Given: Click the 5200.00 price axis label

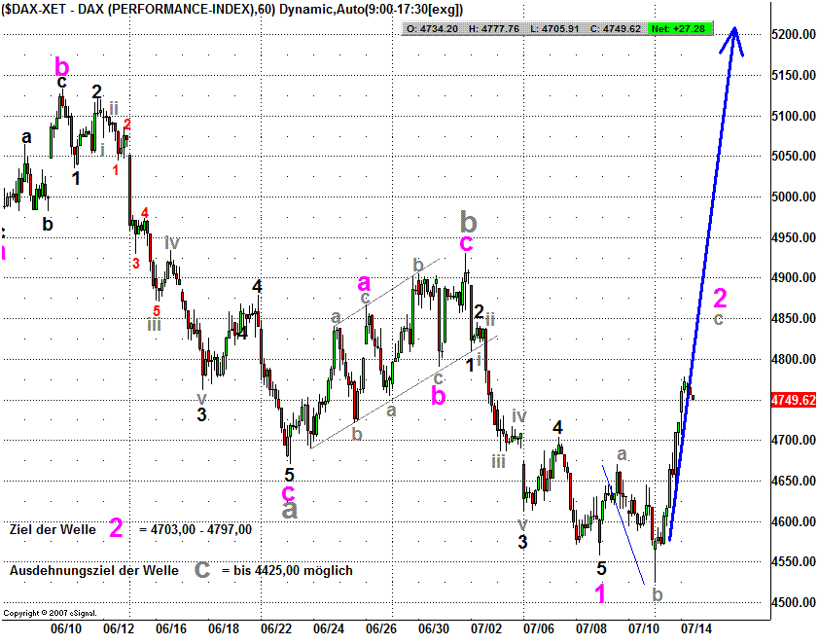Looking at the screenshot, I should [792, 35].
